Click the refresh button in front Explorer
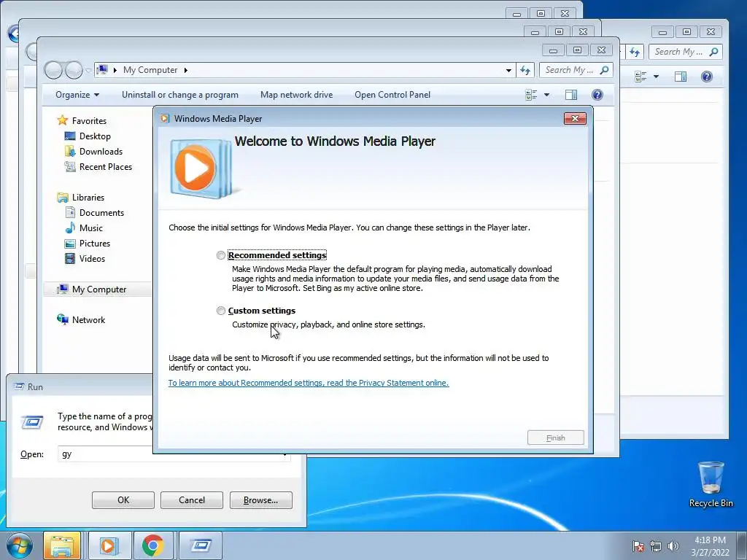This screenshot has width=747, height=560. (x=525, y=71)
